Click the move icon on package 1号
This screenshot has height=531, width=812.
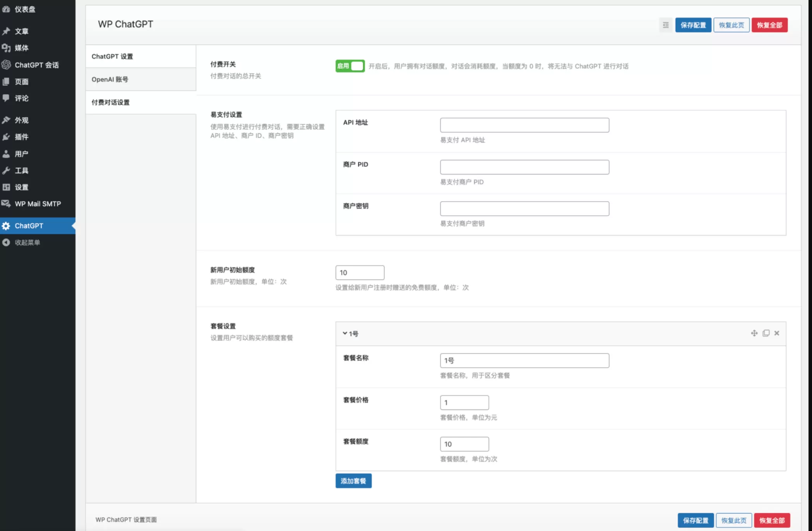tap(754, 333)
